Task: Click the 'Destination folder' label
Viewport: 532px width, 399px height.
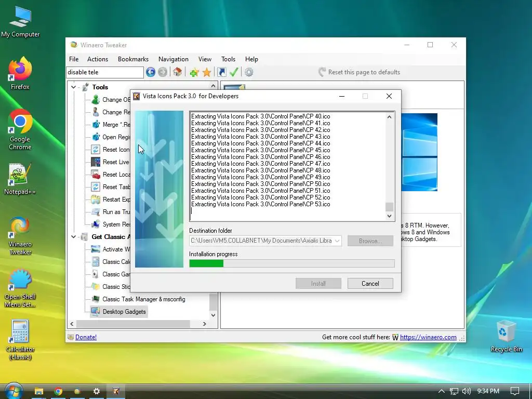Action: (x=210, y=231)
